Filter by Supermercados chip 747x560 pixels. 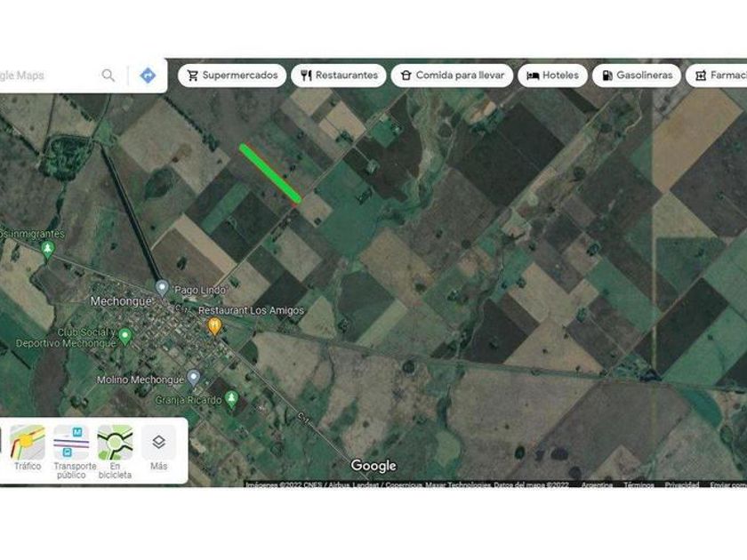point(232,76)
